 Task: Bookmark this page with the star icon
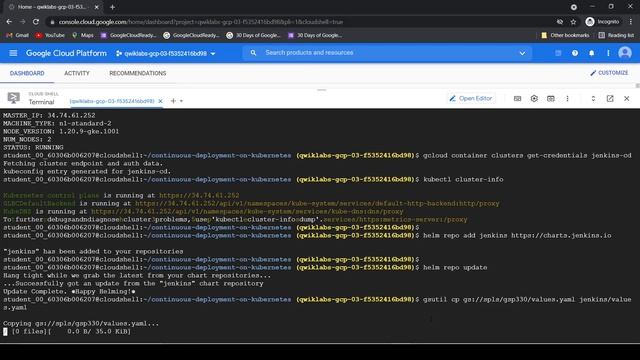click(573, 22)
